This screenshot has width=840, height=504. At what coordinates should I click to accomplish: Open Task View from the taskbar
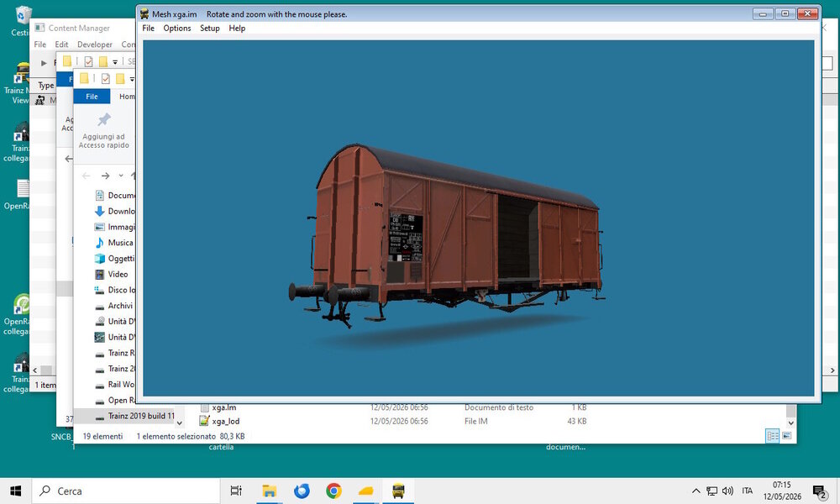tap(236, 491)
